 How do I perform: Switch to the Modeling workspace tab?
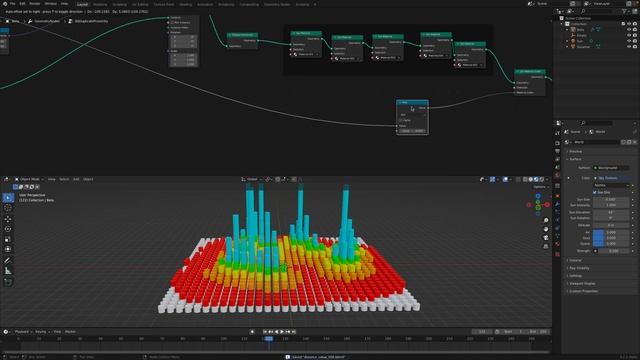pyautogui.click(x=100, y=4)
